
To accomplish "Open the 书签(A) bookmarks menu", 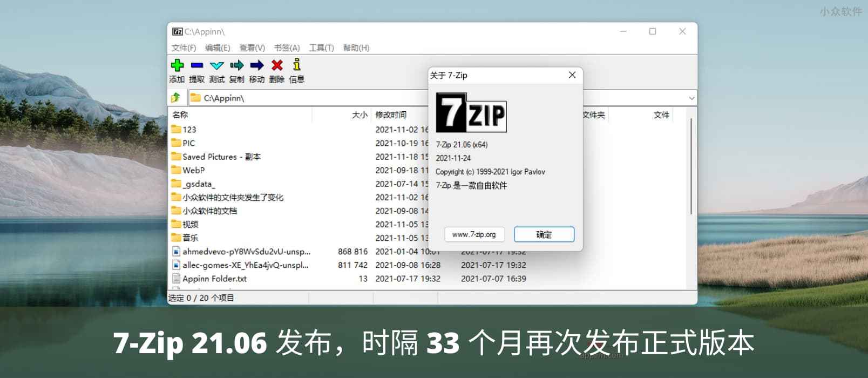I will (287, 48).
